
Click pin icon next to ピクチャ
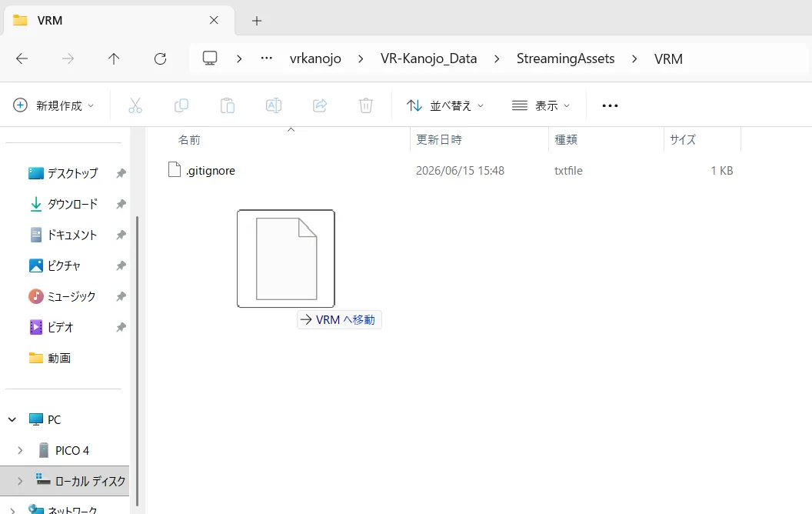pyautogui.click(x=121, y=265)
